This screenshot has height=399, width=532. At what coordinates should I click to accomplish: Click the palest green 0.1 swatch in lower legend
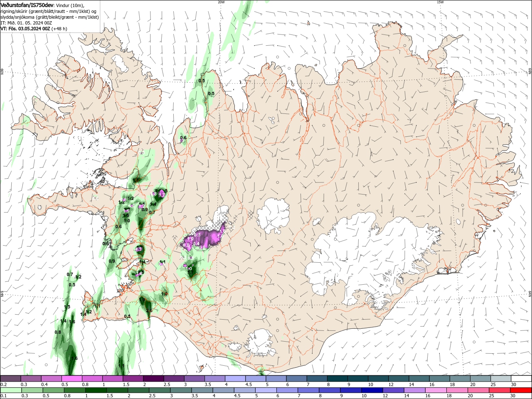point(11,390)
